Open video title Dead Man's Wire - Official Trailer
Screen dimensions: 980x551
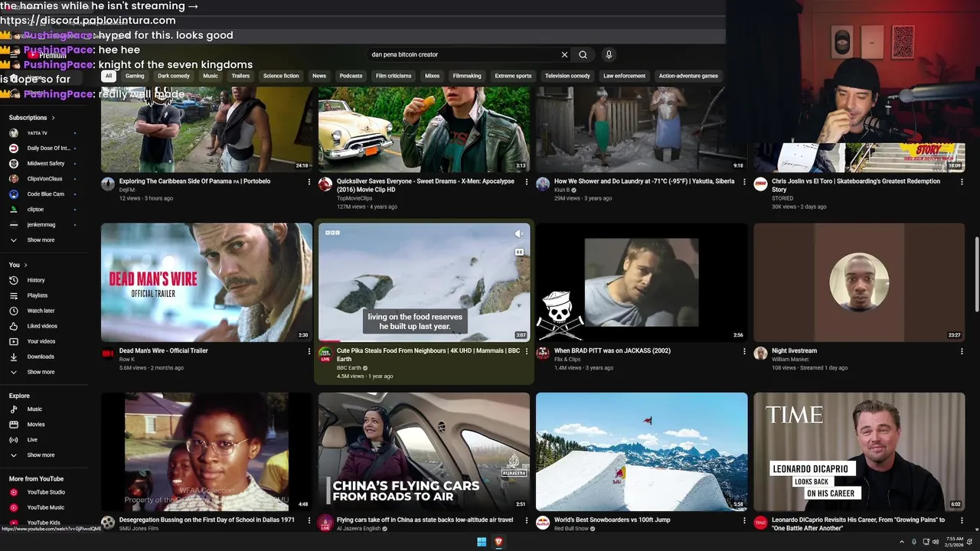click(x=164, y=351)
